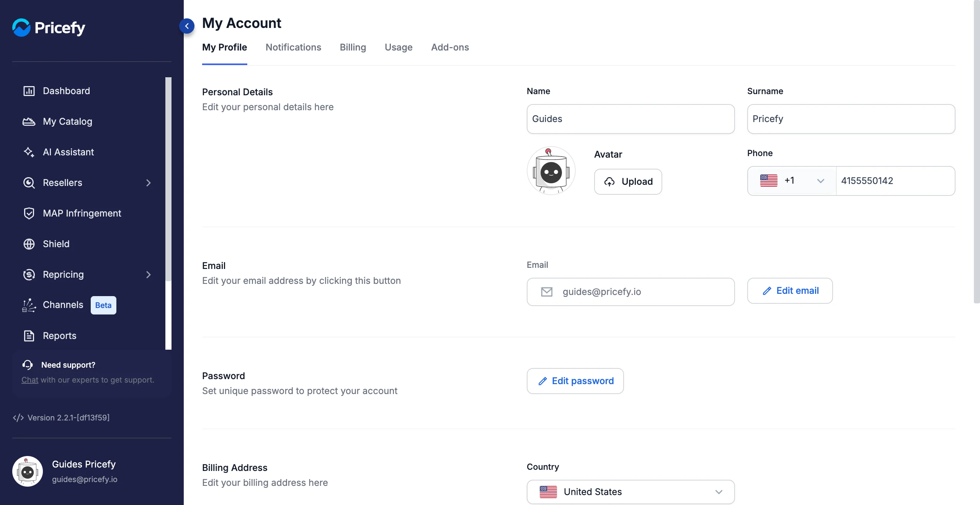Click the envelope icon in email field
980x505 pixels.
tap(547, 292)
